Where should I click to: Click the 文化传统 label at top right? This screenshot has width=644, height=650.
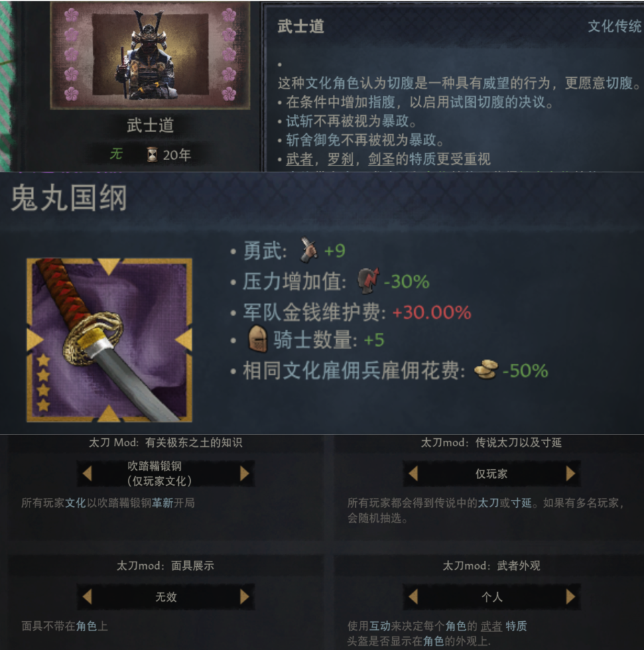tap(615, 26)
